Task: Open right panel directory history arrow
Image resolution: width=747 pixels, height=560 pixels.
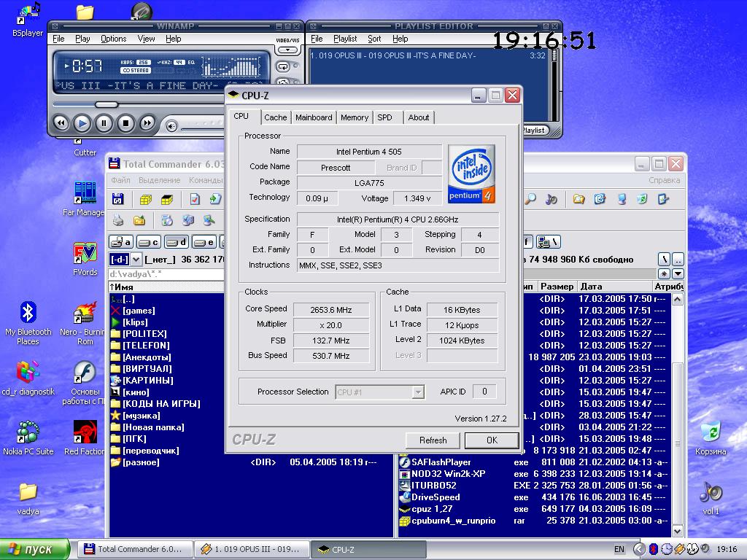Action: pyautogui.click(x=678, y=274)
